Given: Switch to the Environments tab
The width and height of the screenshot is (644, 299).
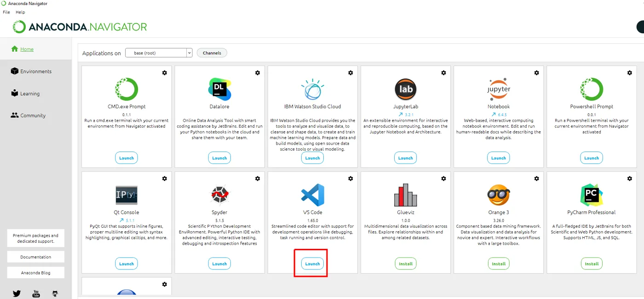Looking at the screenshot, I should pos(35,71).
